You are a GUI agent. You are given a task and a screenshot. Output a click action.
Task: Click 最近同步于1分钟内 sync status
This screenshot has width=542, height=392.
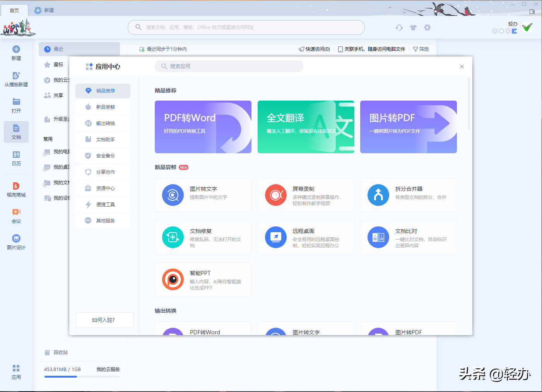point(163,49)
